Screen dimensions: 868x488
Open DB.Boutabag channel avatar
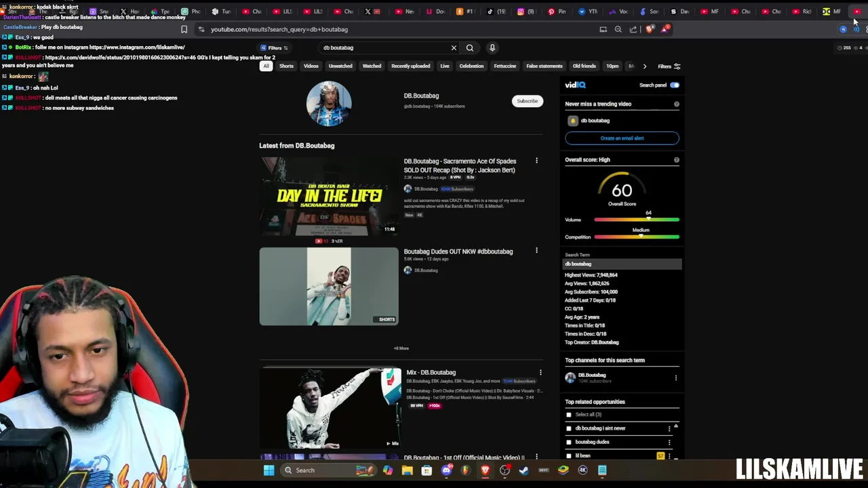coord(329,104)
